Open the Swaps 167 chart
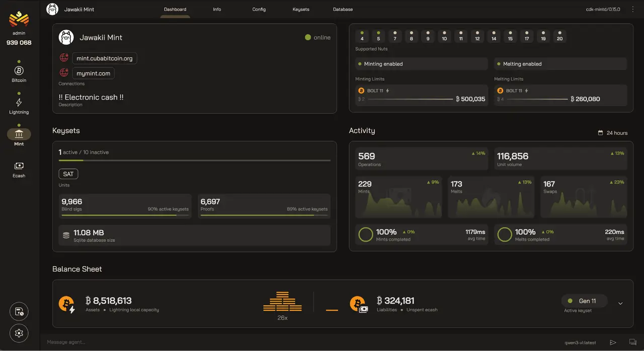 click(x=584, y=197)
